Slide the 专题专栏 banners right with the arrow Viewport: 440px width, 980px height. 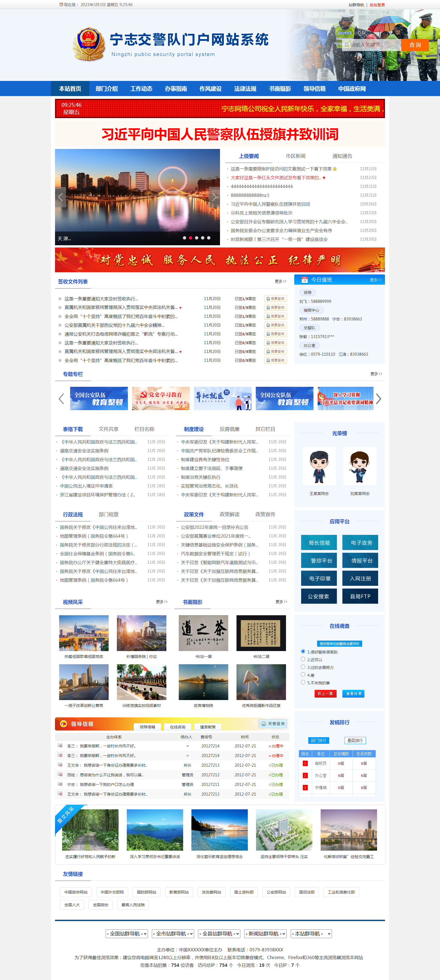coord(378,399)
